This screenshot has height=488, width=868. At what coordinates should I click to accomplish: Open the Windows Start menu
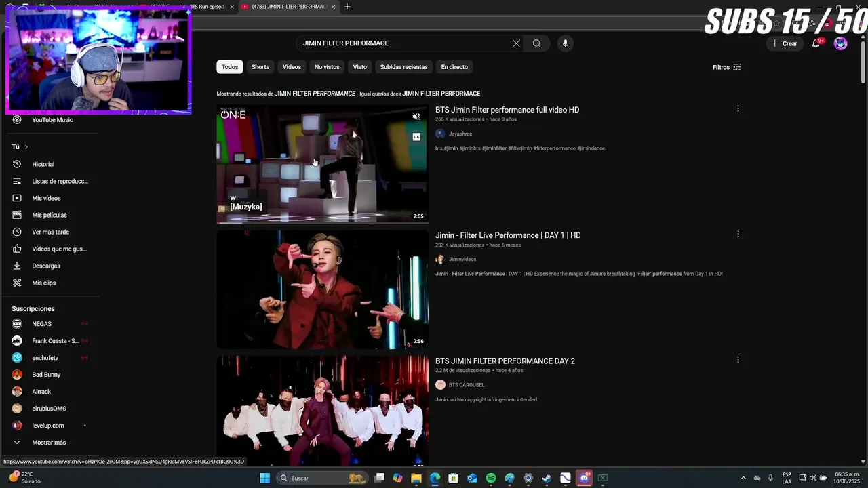point(264,478)
